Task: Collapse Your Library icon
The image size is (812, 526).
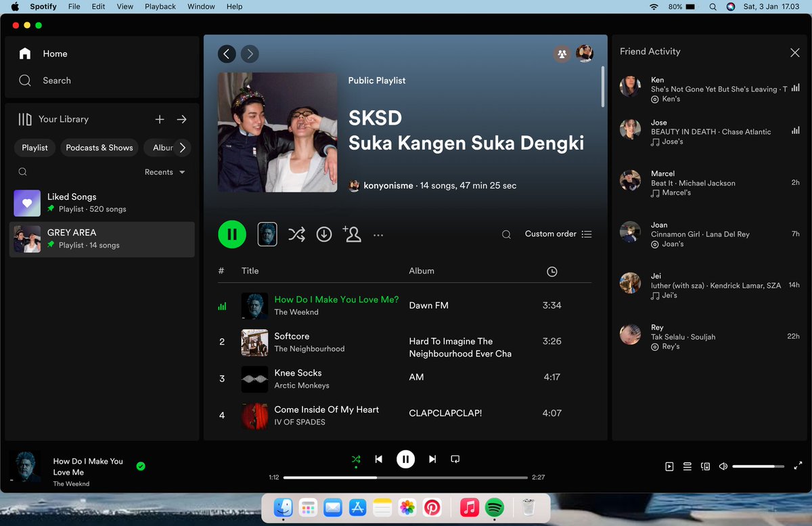Action: tap(25, 119)
